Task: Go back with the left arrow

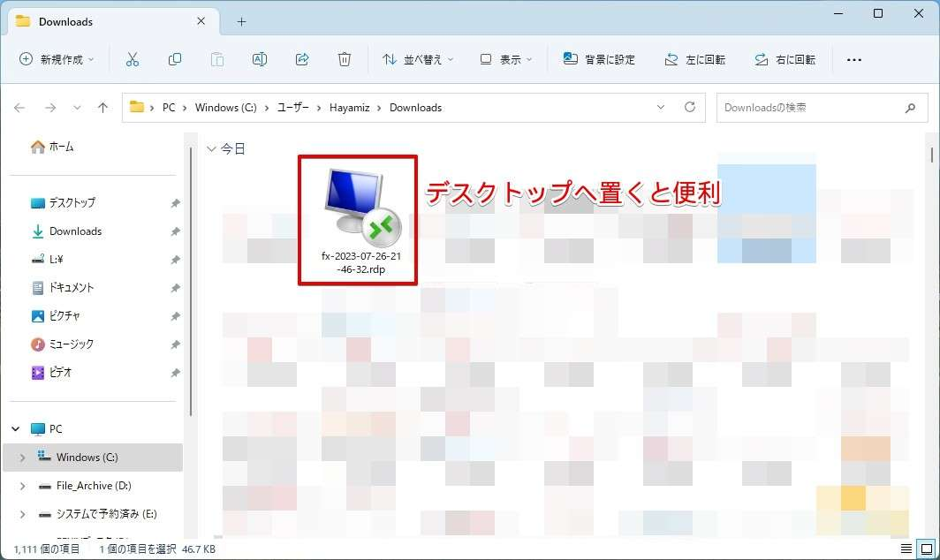Action: 19,108
